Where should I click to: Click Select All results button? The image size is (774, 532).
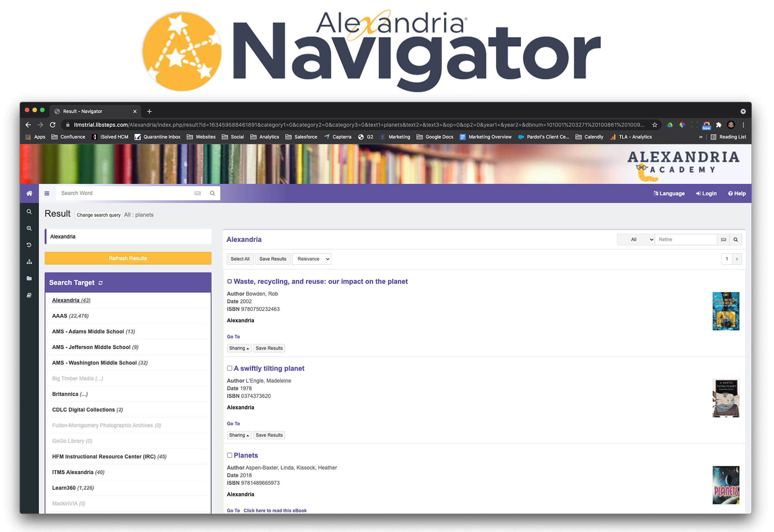click(240, 259)
